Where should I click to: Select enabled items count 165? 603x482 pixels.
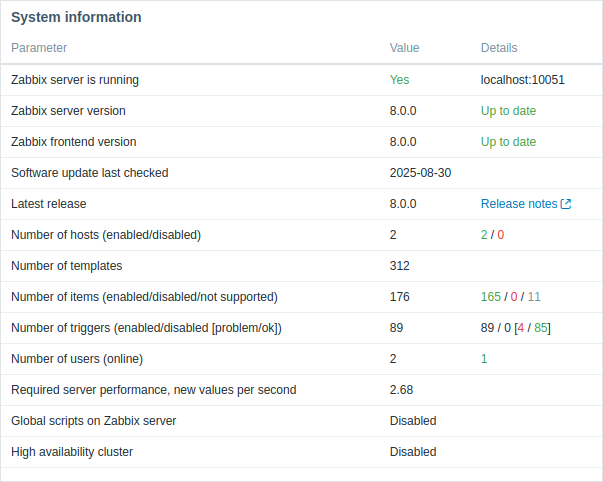(491, 297)
